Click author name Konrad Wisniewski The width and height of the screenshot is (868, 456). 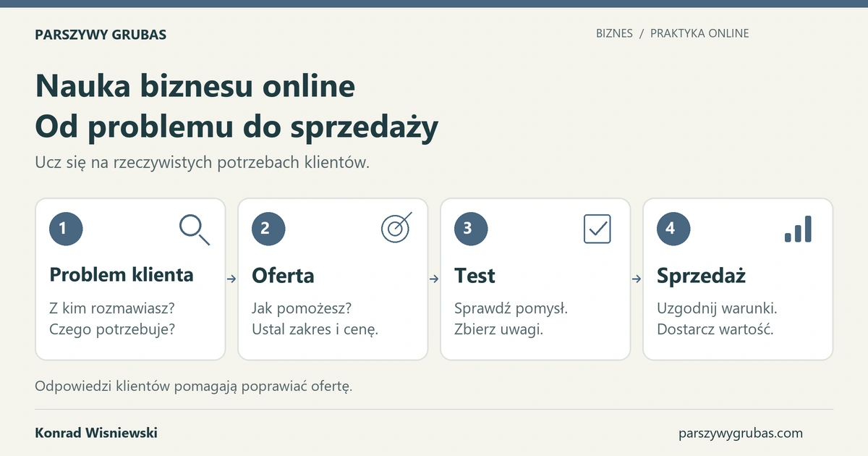click(96, 433)
